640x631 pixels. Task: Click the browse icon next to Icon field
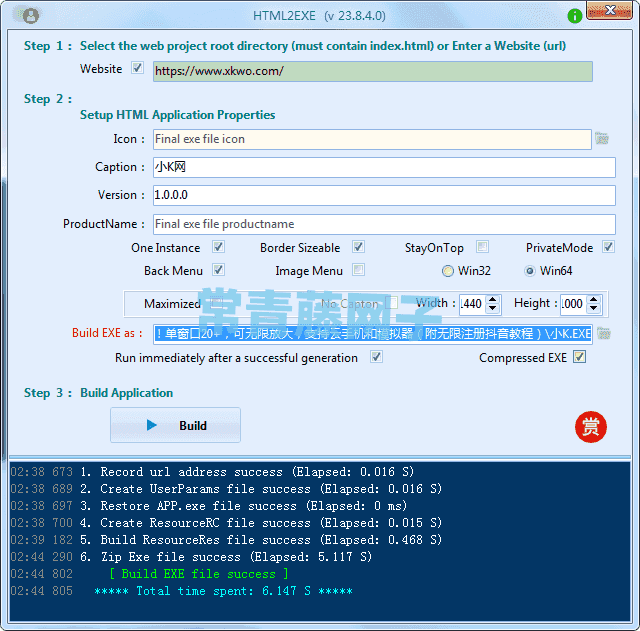pos(602,139)
